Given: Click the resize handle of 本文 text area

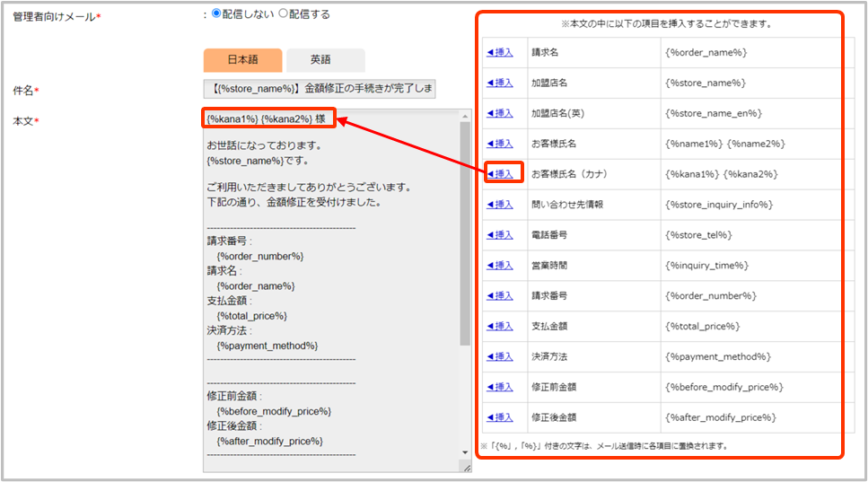Looking at the screenshot, I should [466, 468].
